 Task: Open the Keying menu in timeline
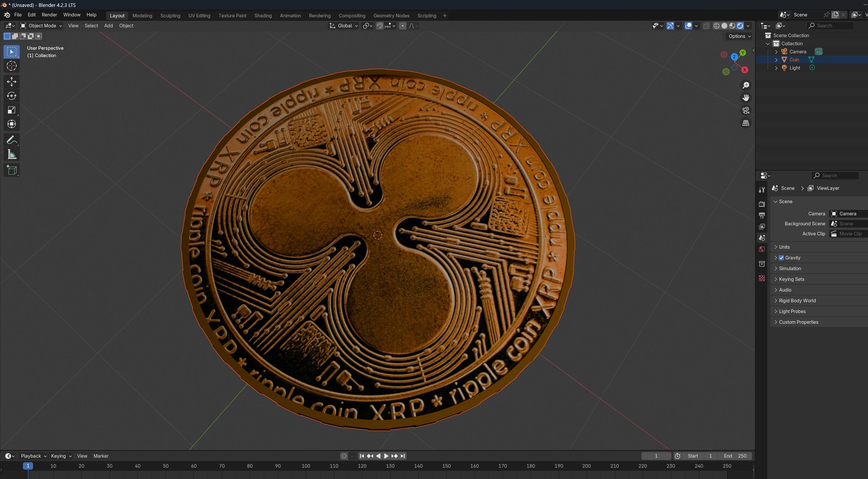coord(61,456)
